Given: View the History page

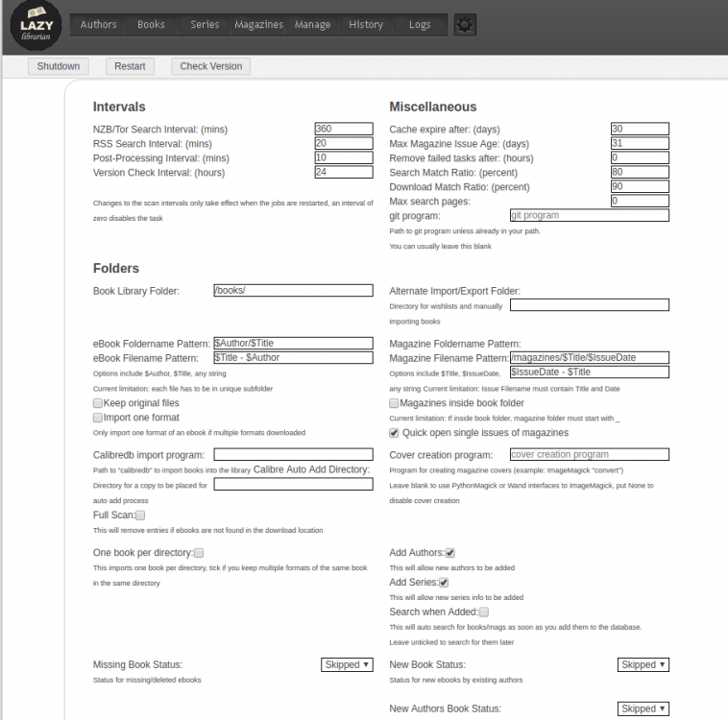Looking at the screenshot, I should (x=366, y=25).
